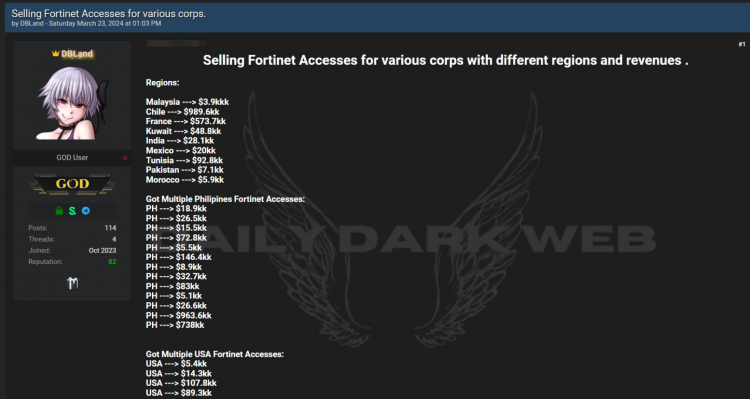Click DBLand's anime avatar image

tap(72, 103)
